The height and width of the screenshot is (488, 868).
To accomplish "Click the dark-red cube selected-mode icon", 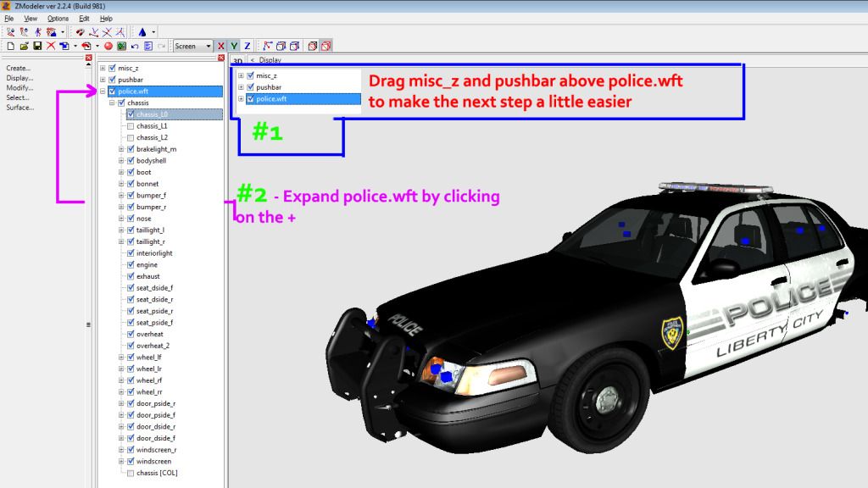I will point(313,46).
